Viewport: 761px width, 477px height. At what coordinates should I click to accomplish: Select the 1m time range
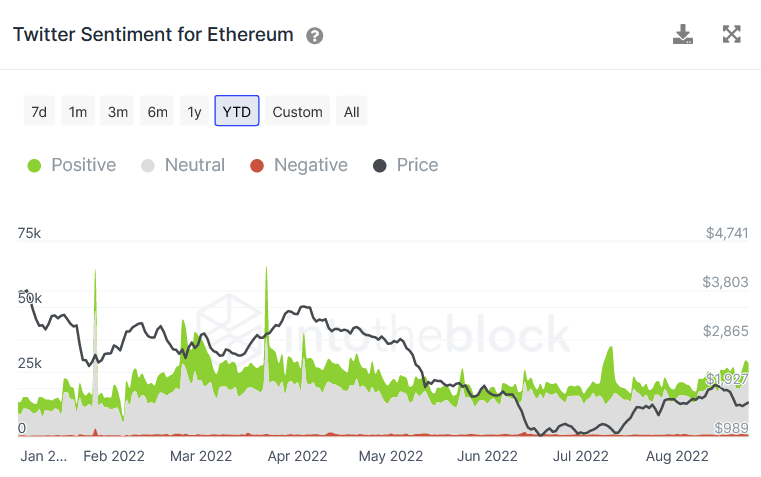pyautogui.click(x=78, y=111)
